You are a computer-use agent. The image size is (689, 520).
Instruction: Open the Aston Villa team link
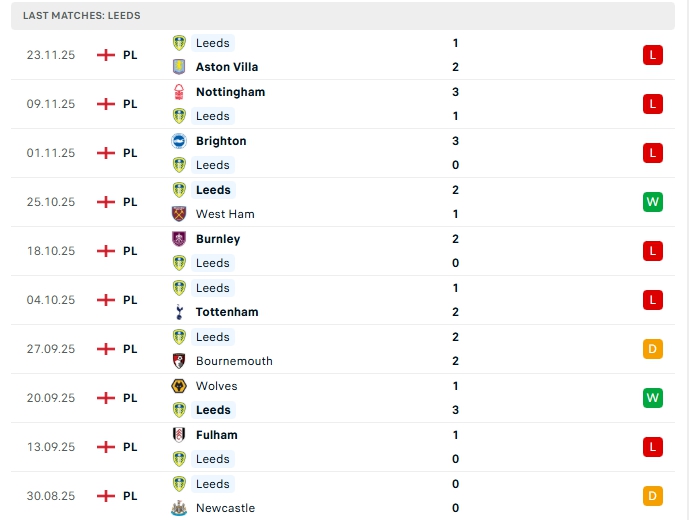coord(227,67)
